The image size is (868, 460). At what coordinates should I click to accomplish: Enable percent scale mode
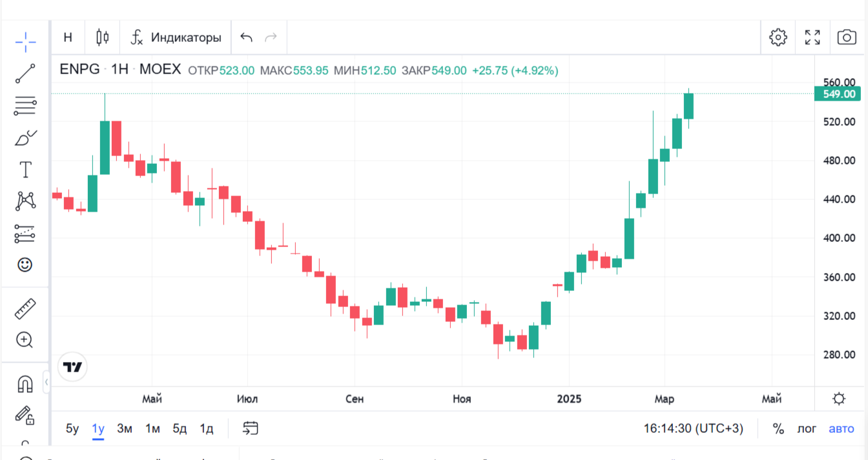(778, 428)
